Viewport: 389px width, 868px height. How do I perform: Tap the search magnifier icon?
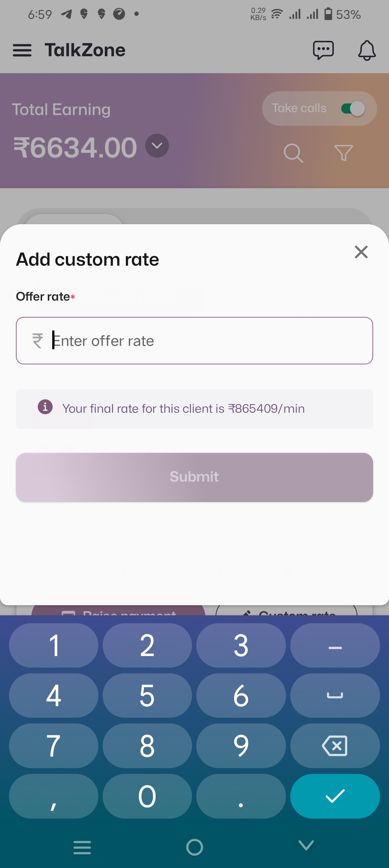pyautogui.click(x=293, y=153)
